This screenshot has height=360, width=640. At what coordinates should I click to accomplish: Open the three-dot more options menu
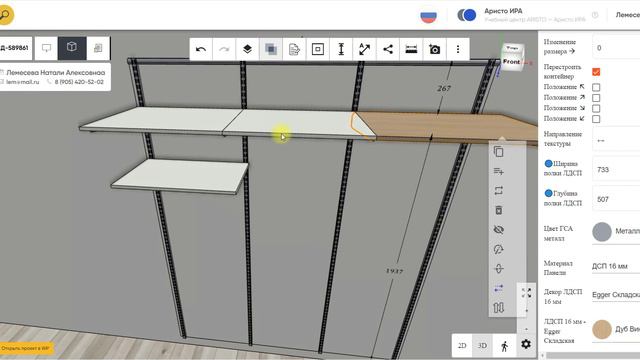coord(458,49)
